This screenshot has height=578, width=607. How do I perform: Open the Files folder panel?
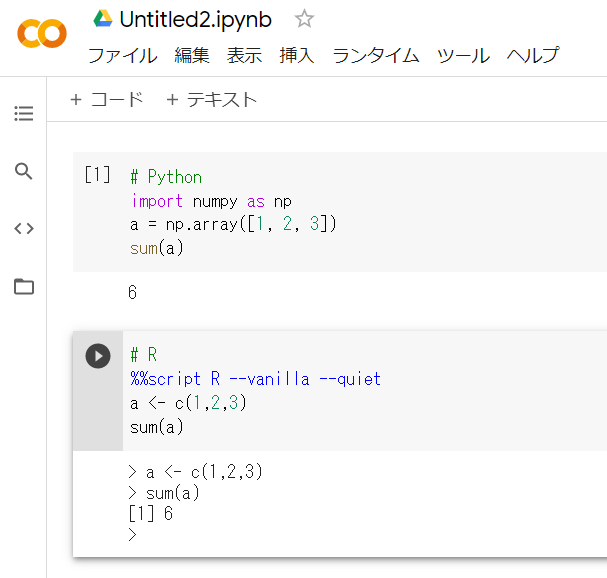click(24, 287)
